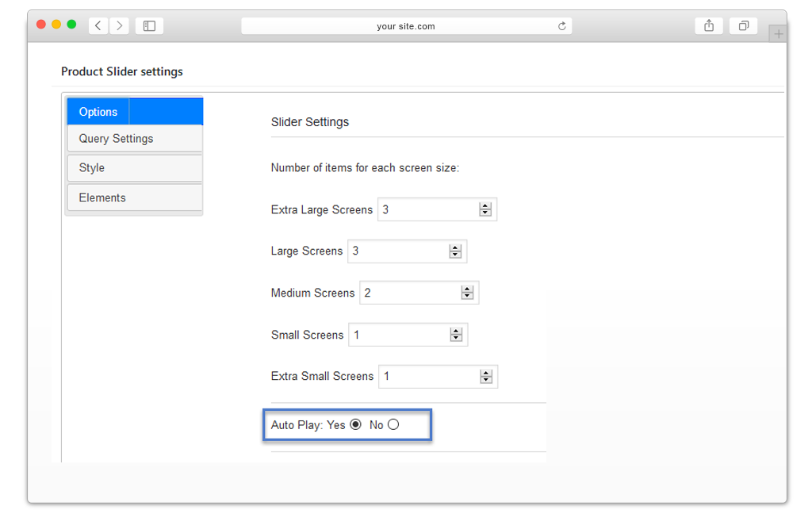812x510 pixels.
Task: Close the window with the red button
Action: click(x=41, y=25)
